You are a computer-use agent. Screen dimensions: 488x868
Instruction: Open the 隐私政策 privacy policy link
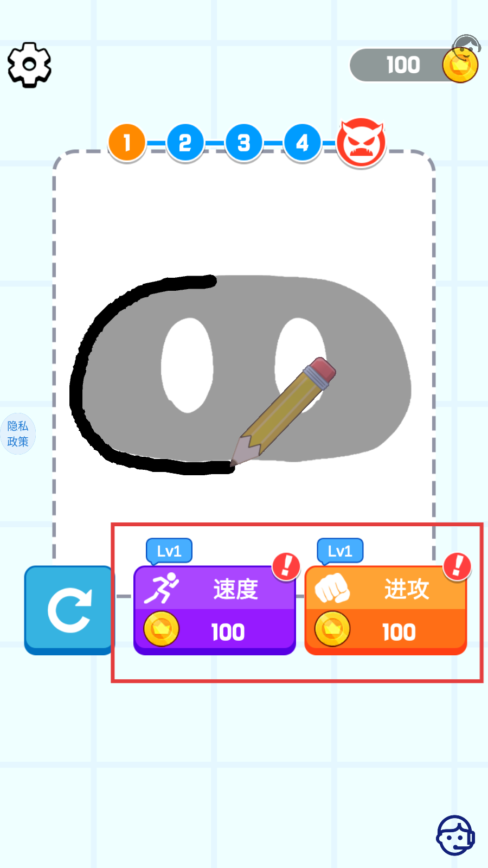coord(18,433)
